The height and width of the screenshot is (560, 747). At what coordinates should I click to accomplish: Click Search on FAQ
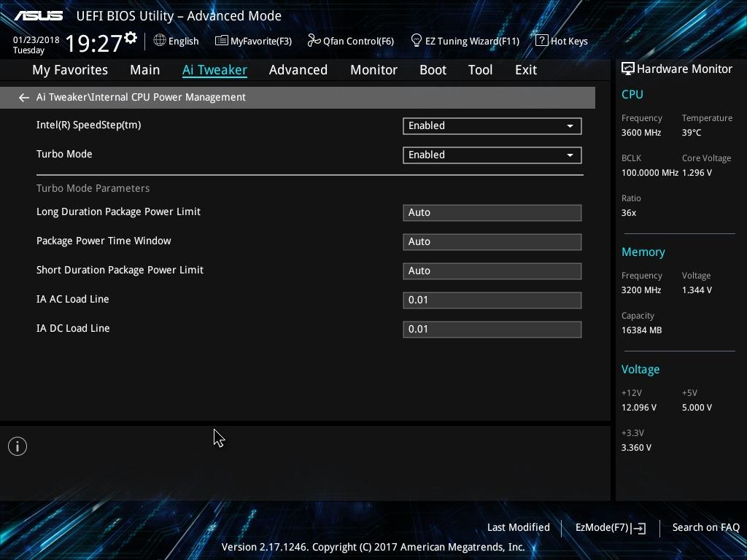coord(705,528)
